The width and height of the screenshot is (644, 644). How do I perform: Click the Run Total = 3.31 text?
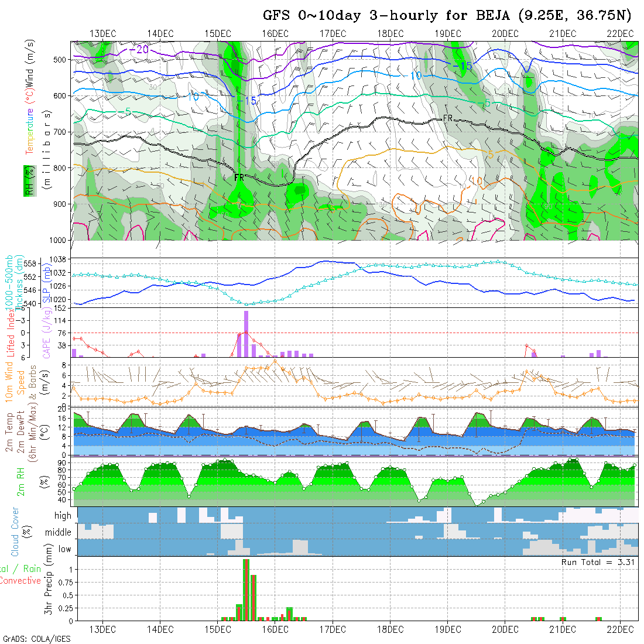(x=598, y=561)
